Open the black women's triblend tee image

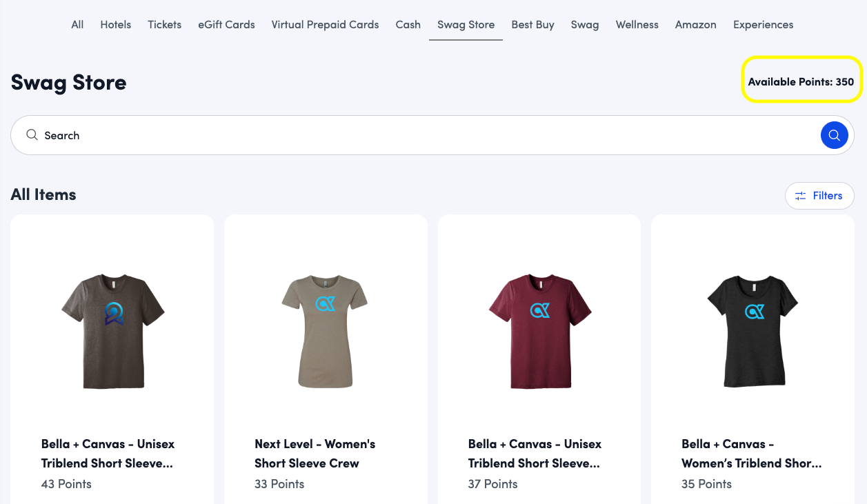point(753,331)
